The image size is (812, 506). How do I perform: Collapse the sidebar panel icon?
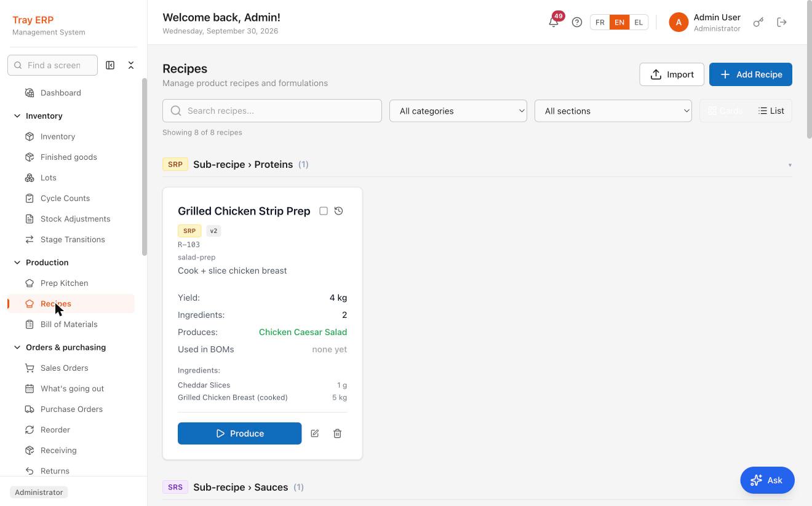click(x=110, y=65)
